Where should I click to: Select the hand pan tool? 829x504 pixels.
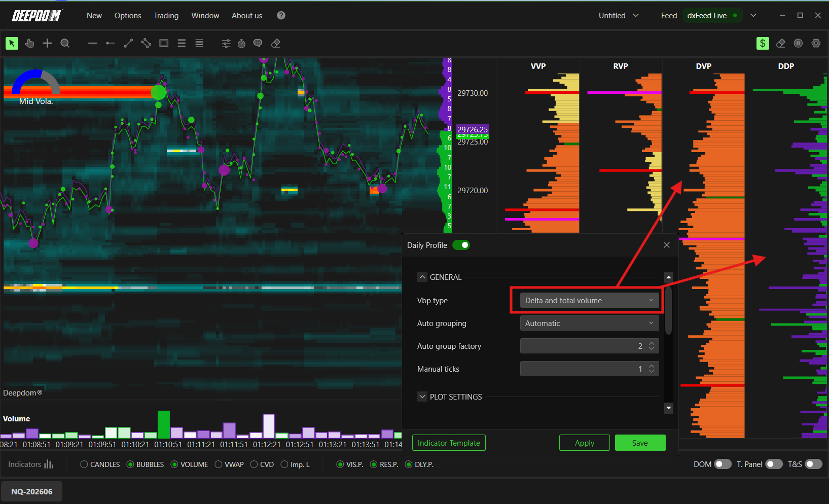click(29, 44)
